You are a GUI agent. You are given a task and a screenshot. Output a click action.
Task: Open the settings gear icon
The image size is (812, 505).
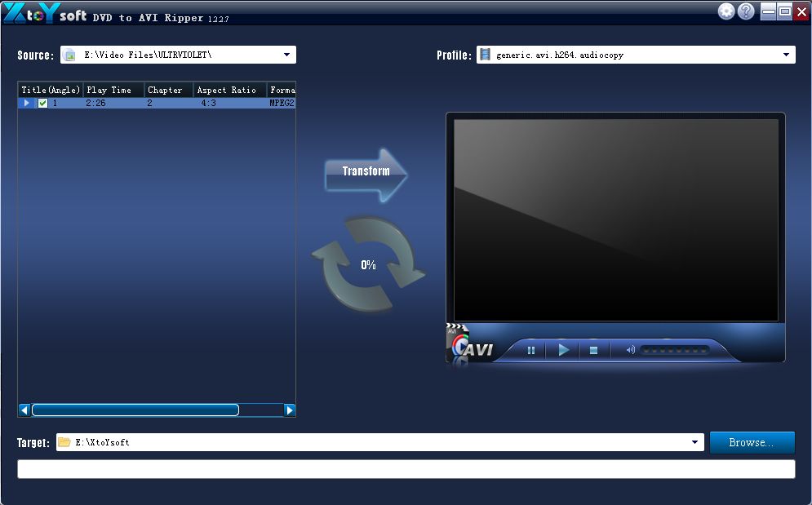[x=726, y=11]
